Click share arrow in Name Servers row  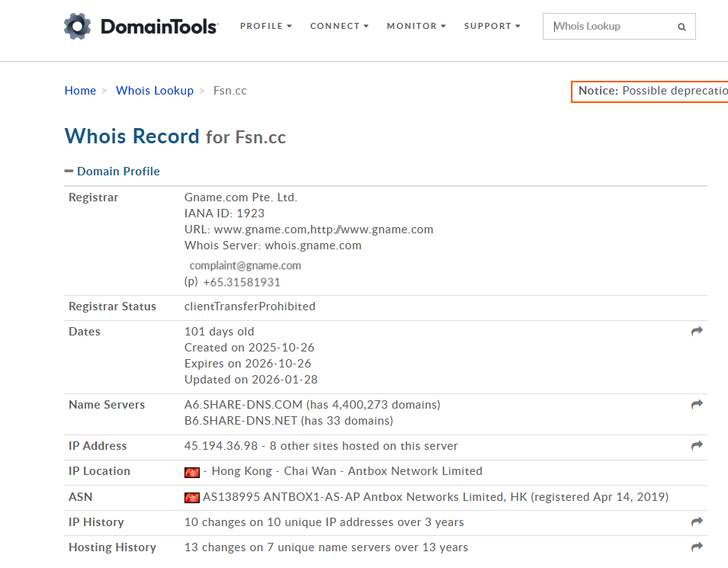tap(697, 405)
